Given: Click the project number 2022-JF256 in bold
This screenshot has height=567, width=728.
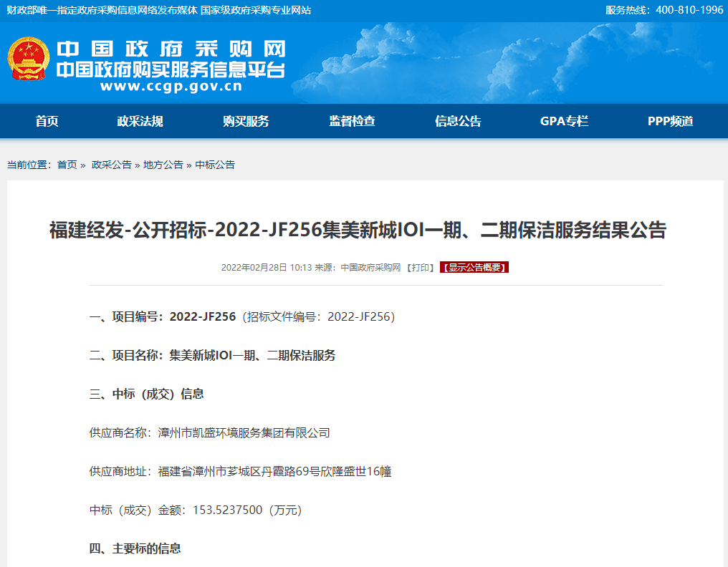Looking at the screenshot, I should click(203, 316).
